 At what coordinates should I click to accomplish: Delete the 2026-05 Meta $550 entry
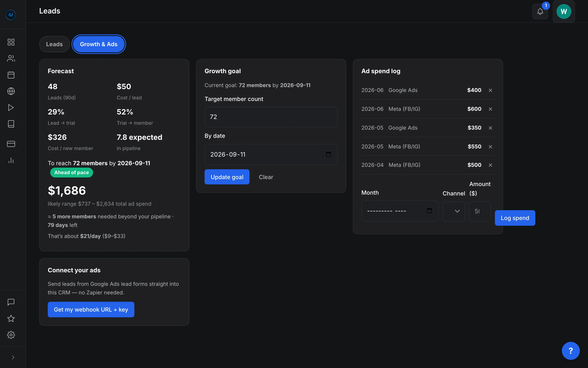click(x=490, y=147)
